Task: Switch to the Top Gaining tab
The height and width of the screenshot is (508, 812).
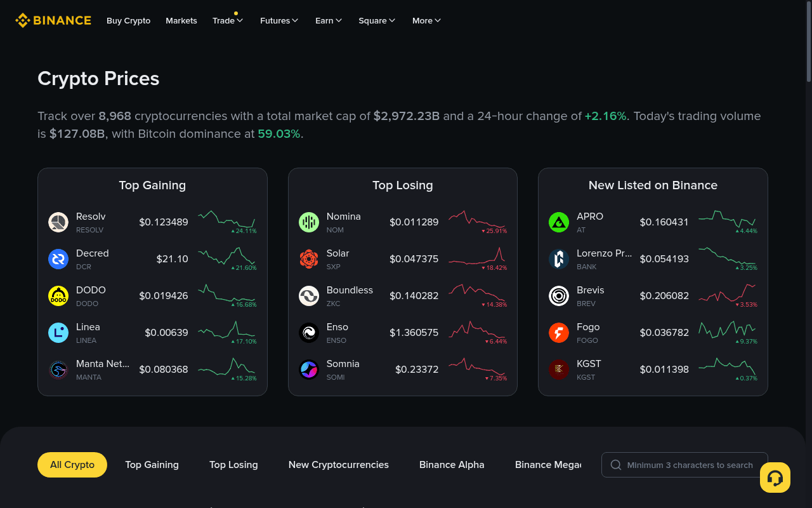Action: 152,465
